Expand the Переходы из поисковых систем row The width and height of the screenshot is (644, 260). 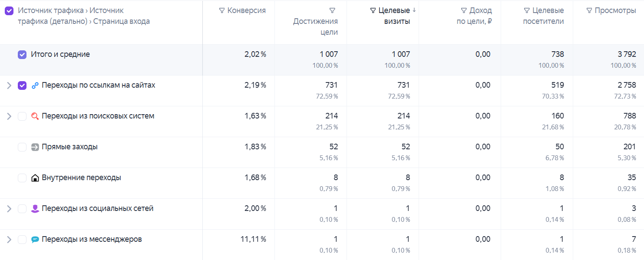[x=9, y=116]
